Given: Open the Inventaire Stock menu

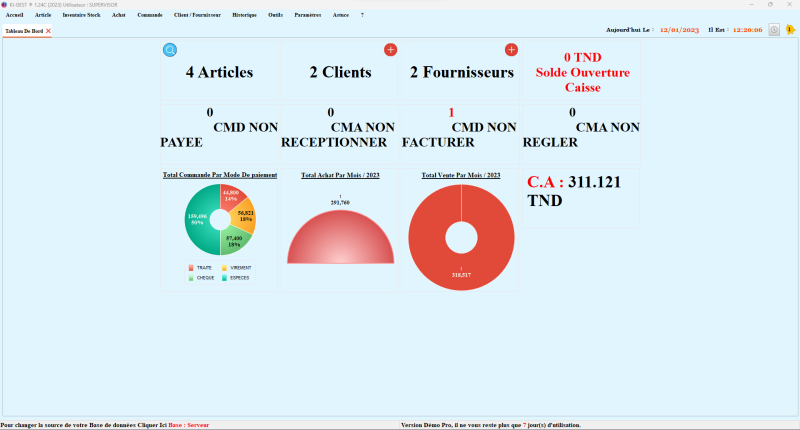Looking at the screenshot, I should click(x=81, y=15).
